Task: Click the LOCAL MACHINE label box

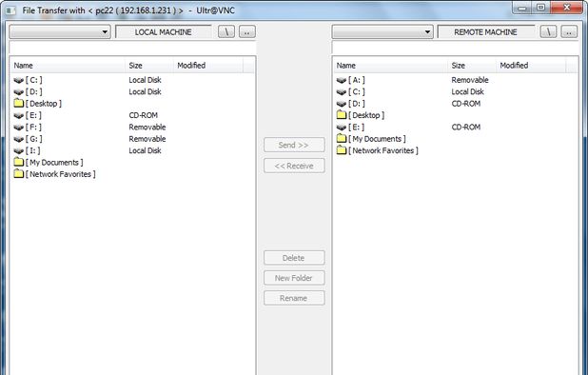Action: [x=164, y=31]
